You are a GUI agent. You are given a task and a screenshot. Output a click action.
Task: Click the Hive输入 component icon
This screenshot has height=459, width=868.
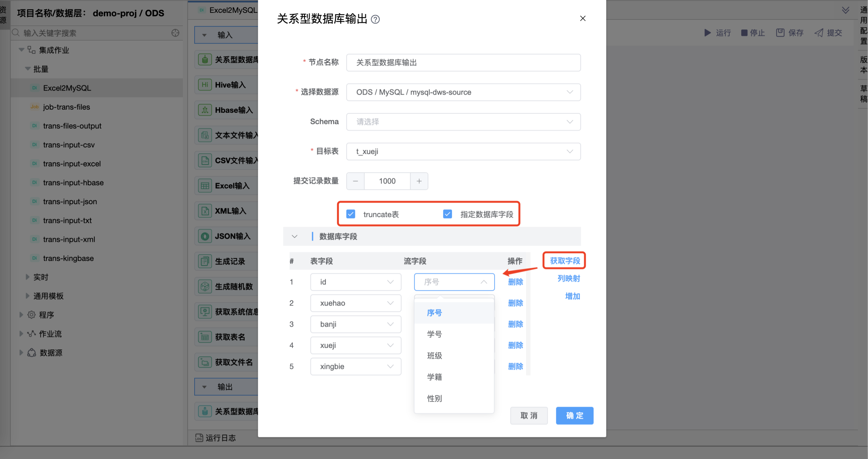coord(205,85)
